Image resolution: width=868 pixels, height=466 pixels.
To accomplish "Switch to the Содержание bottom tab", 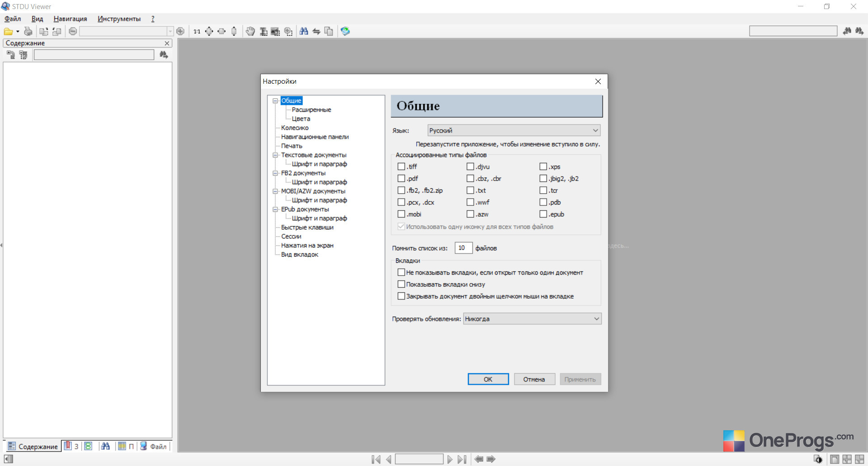I will [33, 446].
